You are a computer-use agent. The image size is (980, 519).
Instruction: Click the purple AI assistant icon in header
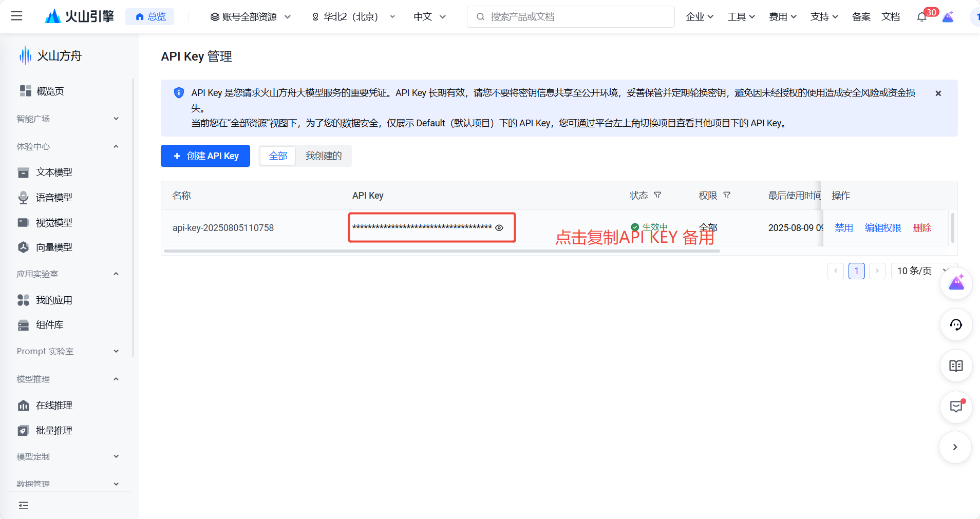[948, 17]
